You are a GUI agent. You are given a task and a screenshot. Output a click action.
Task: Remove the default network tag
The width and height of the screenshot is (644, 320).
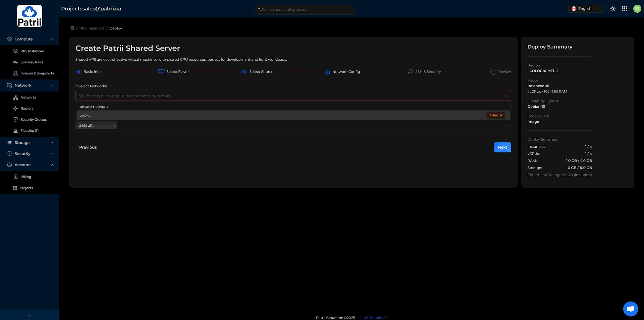(x=114, y=125)
